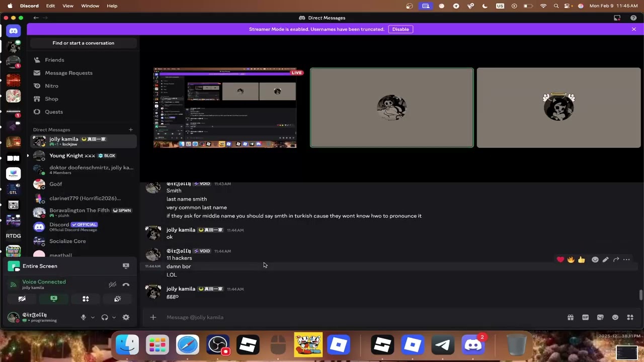Open OBS from the Dock

(218, 345)
